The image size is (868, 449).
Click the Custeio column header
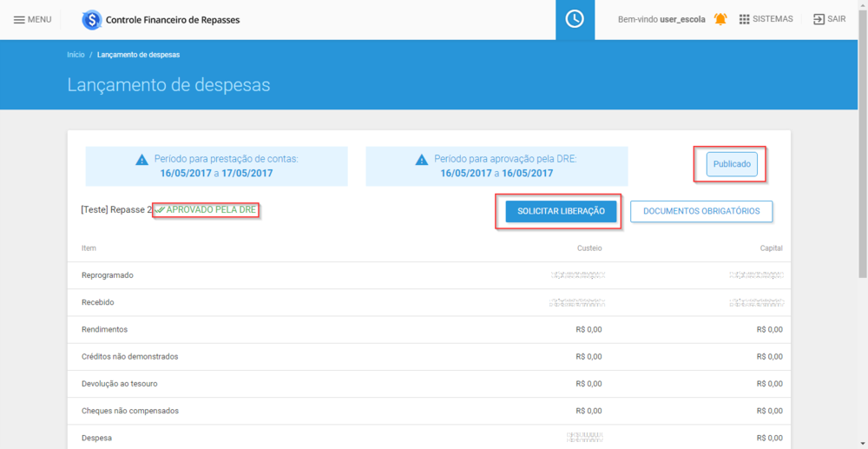click(589, 248)
